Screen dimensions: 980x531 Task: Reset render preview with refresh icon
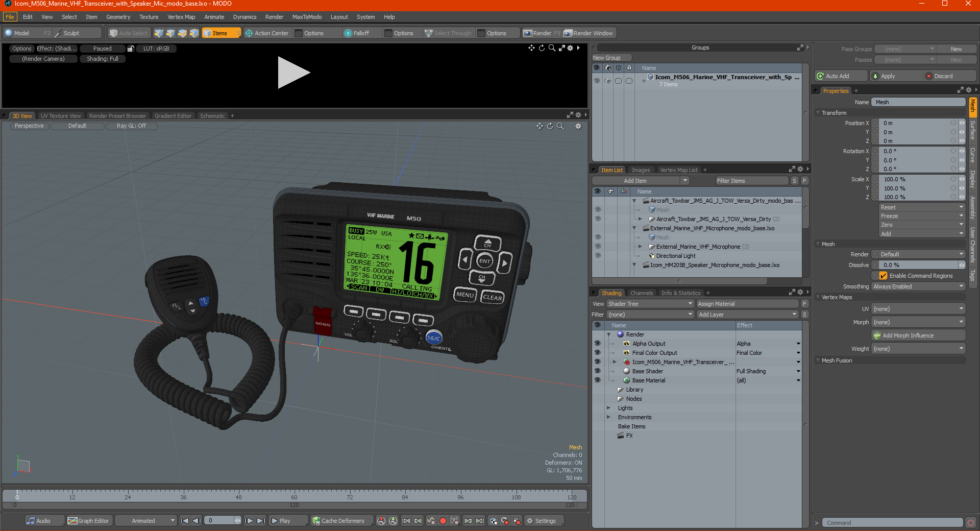pyautogui.click(x=542, y=48)
